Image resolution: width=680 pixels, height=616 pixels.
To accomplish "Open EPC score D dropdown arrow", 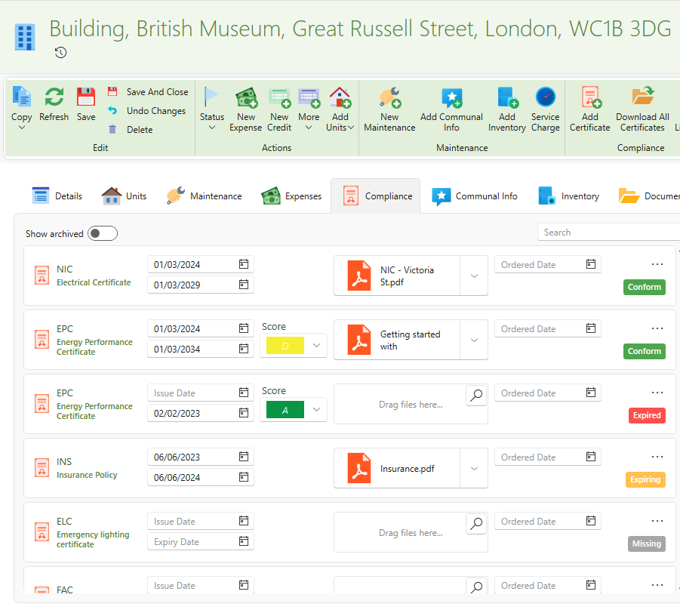I will point(316,346).
